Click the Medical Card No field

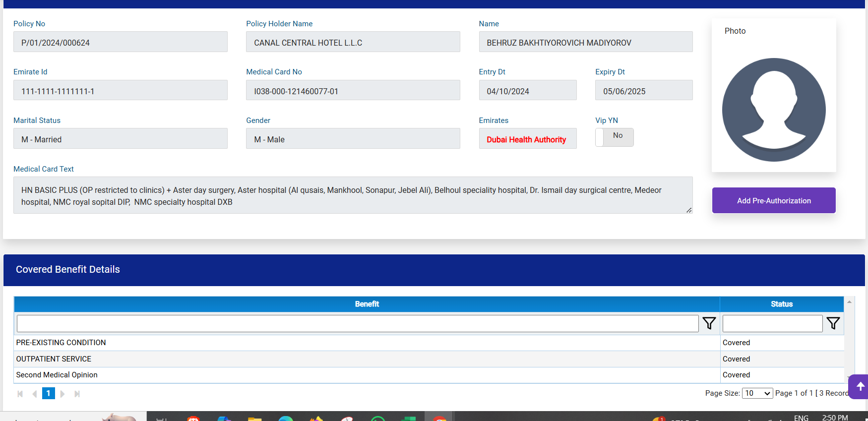353,90
